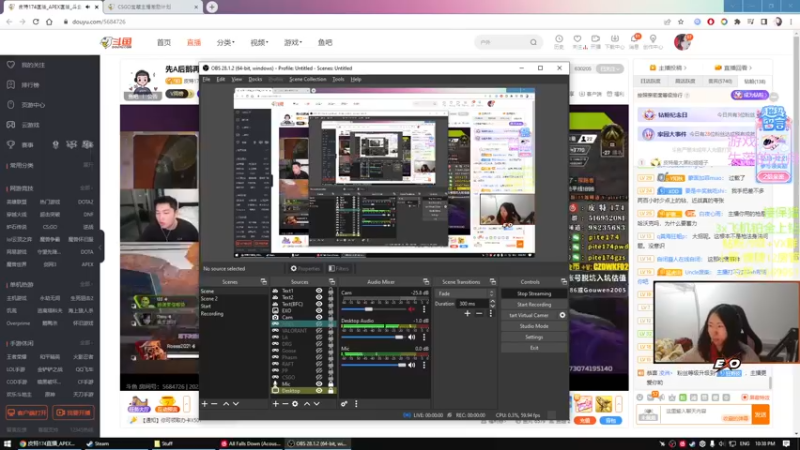800x450 pixels.
Task: Reload the browser page
Action: [x=36, y=21]
